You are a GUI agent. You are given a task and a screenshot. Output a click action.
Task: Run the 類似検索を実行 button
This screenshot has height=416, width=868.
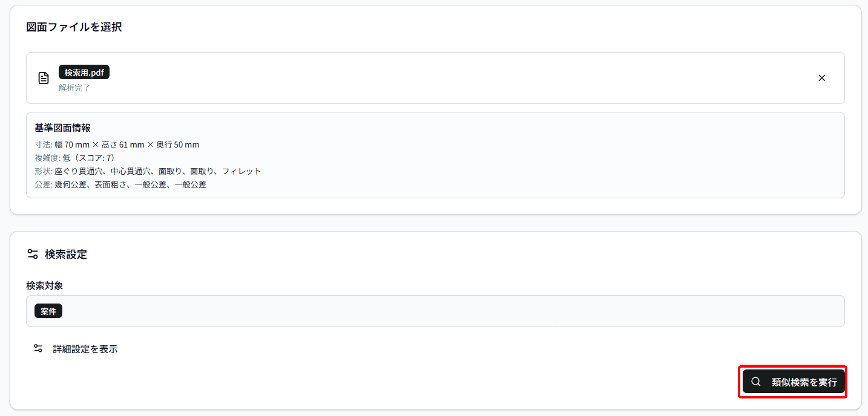pos(793,382)
